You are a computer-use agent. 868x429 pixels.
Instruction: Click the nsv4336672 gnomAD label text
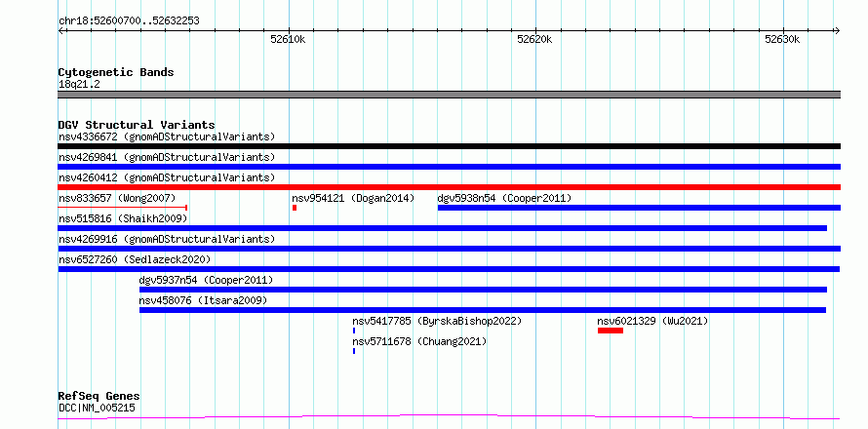point(167,136)
